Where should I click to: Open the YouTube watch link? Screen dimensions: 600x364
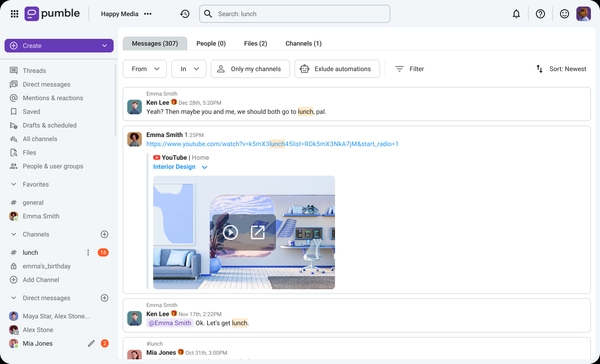pos(272,144)
